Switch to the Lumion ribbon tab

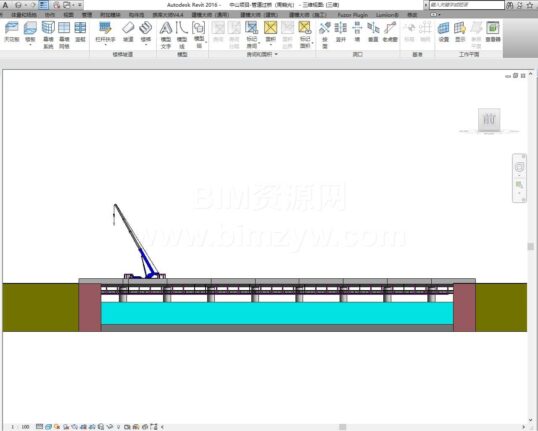pos(387,15)
